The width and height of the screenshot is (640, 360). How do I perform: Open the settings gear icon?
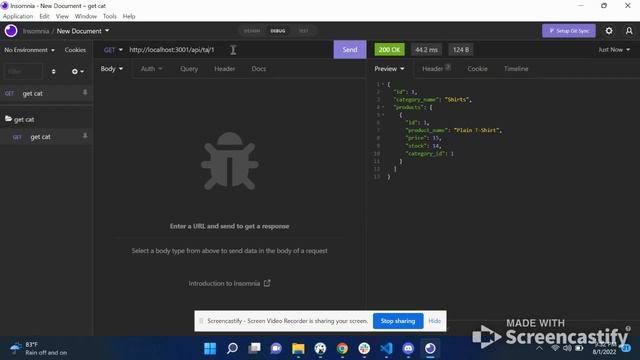tap(609, 31)
